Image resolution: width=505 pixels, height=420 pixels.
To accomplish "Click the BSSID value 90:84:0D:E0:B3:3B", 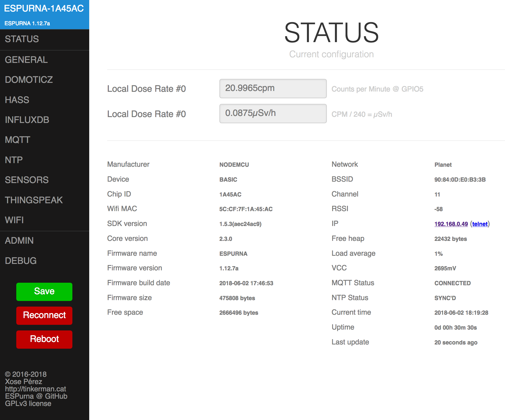I will [x=460, y=180].
